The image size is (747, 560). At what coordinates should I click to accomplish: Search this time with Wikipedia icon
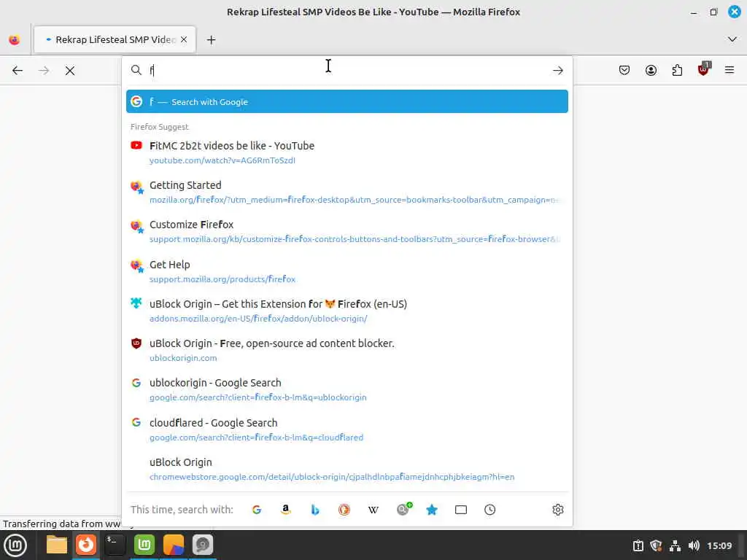click(373, 510)
